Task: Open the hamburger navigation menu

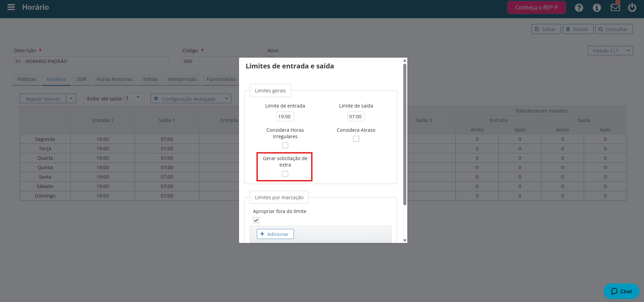Action: tap(11, 7)
